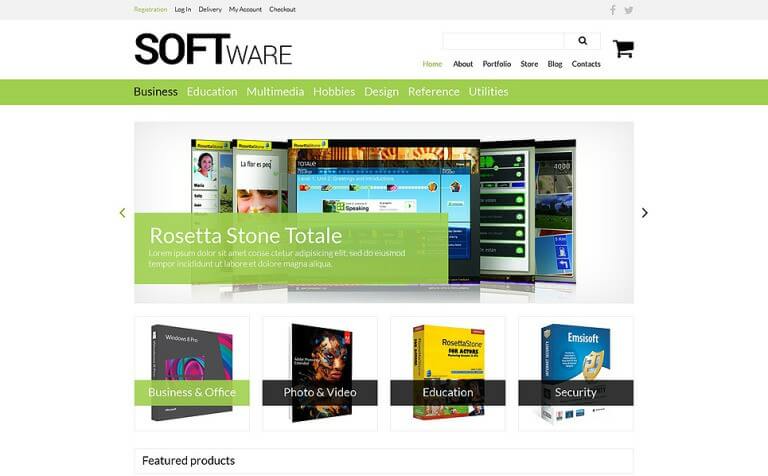Click into the search input field
The height and width of the screenshot is (476, 768).
coord(504,41)
